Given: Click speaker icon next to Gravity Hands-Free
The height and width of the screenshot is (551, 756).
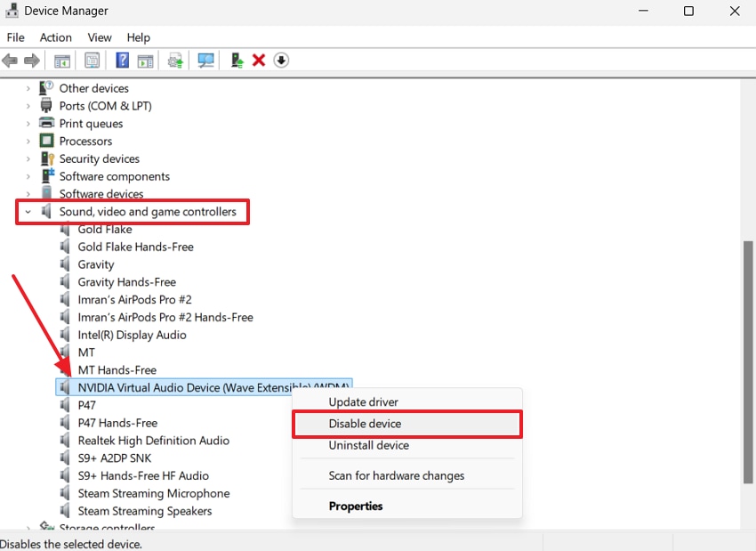Looking at the screenshot, I should tap(65, 281).
